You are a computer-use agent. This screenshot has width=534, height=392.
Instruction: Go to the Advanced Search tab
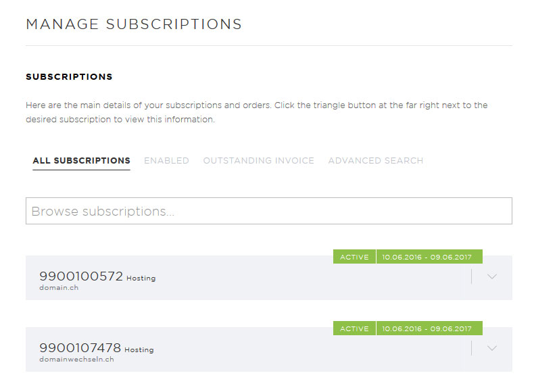[376, 160]
